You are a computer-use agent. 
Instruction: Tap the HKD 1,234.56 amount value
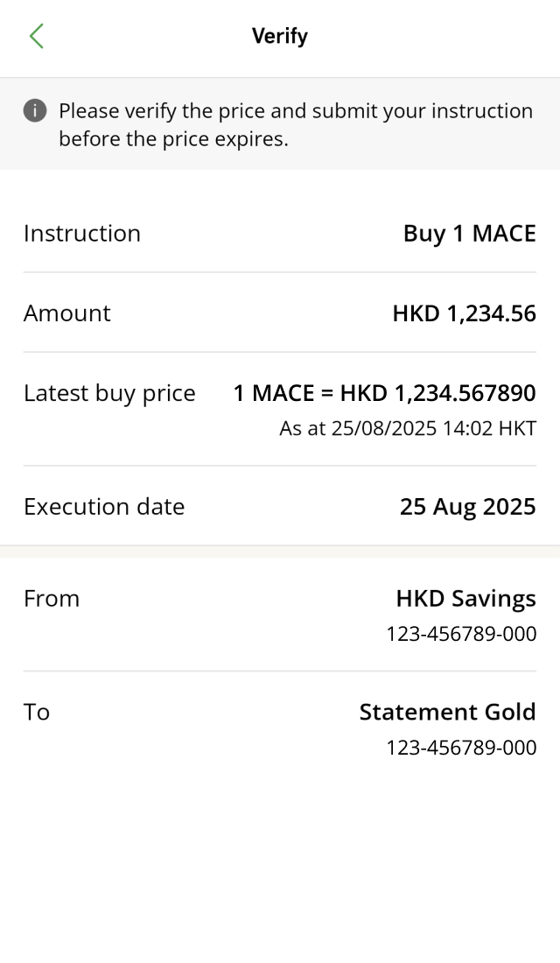464,313
